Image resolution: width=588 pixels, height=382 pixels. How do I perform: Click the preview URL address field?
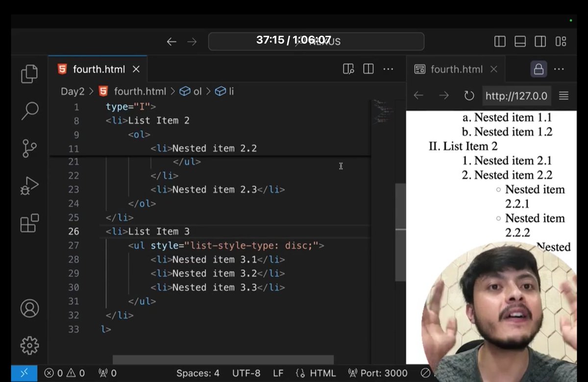click(516, 95)
